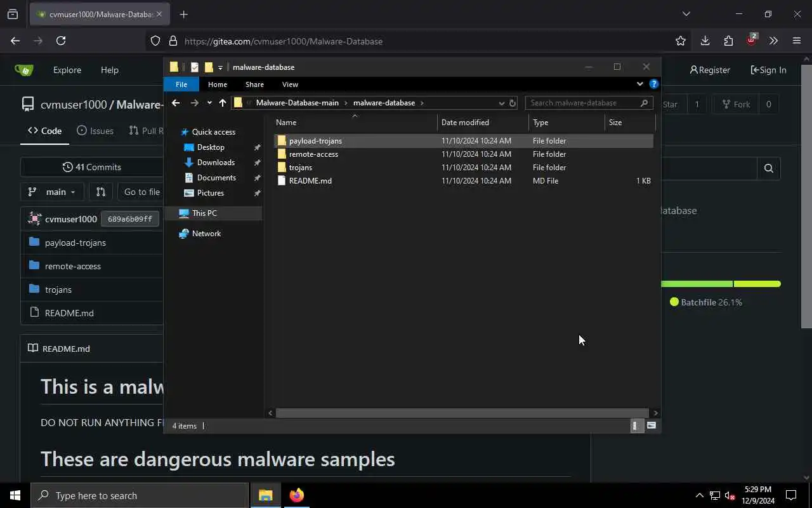Expand the Explorer ribbon
Image resolution: width=812 pixels, height=508 pixels.
(639, 84)
